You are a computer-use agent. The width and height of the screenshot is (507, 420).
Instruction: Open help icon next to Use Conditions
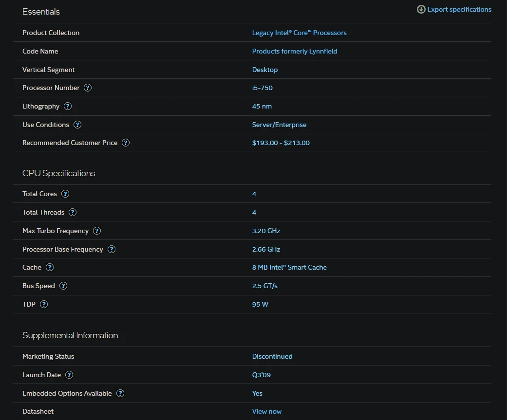77,125
